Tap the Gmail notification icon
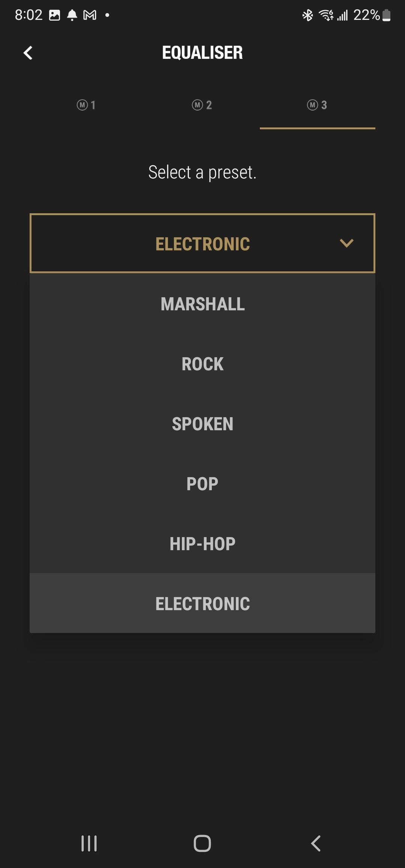 tap(90, 15)
